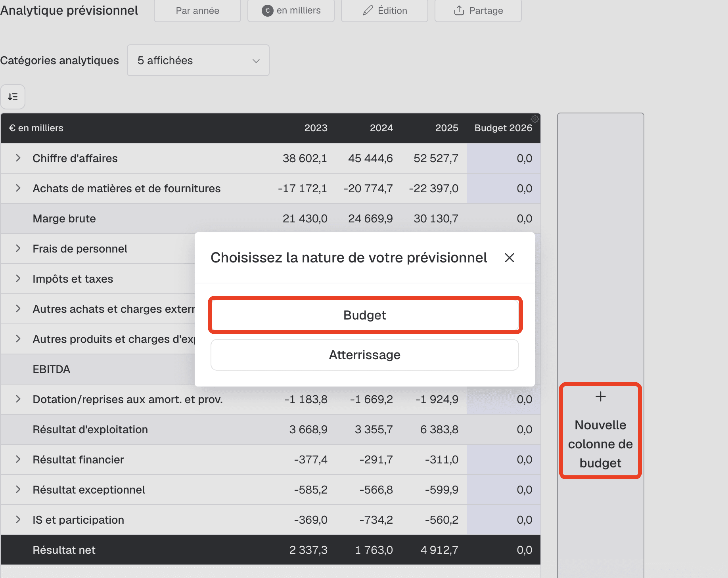The width and height of the screenshot is (728, 578).
Task: Select the Budget 2026 cell for Résultat financier
Action: (x=504, y=459)
